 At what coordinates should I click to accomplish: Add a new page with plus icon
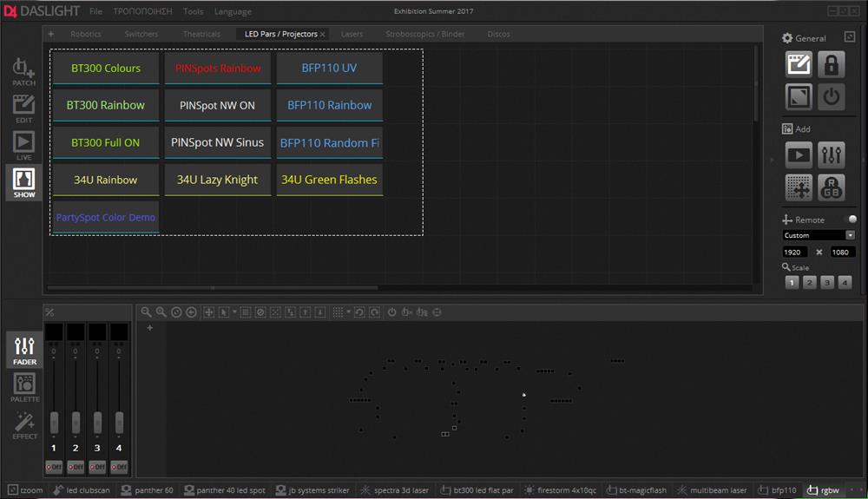[51, 34]
